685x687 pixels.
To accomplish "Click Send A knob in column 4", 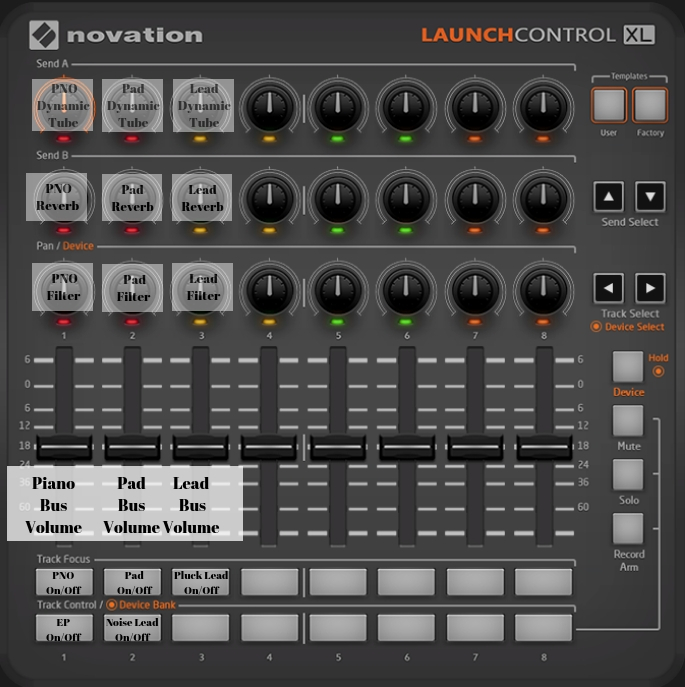I will click(x=270, y=107).
